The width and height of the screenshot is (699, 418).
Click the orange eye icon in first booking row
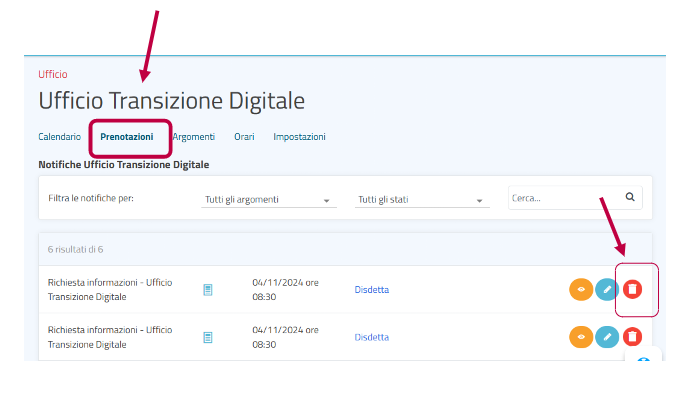[581, 289]
